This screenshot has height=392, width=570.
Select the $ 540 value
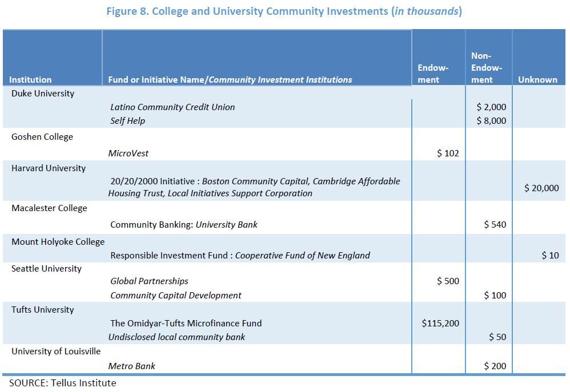(495, 224)
